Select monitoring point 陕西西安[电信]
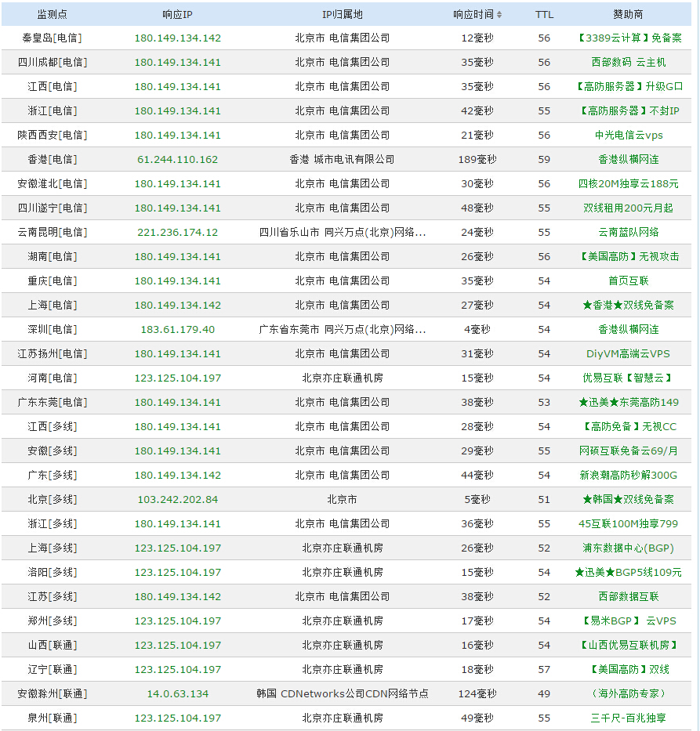 point(53,136)
